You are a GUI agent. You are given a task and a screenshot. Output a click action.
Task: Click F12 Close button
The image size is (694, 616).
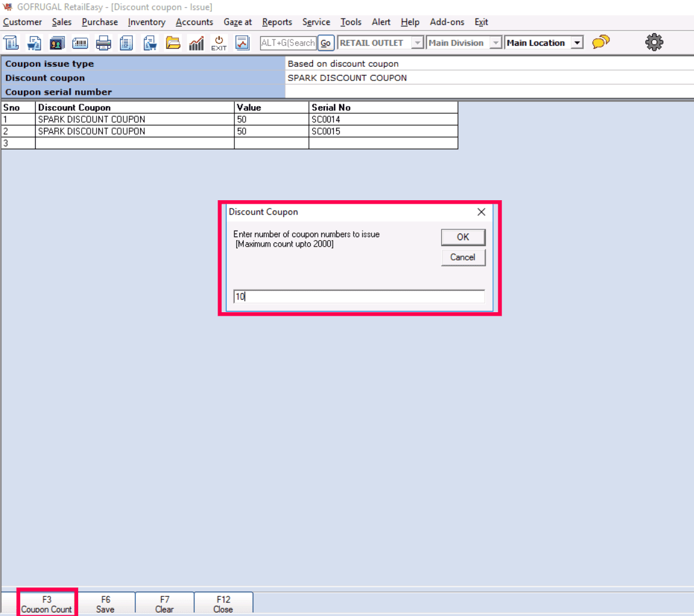point(223,604)
